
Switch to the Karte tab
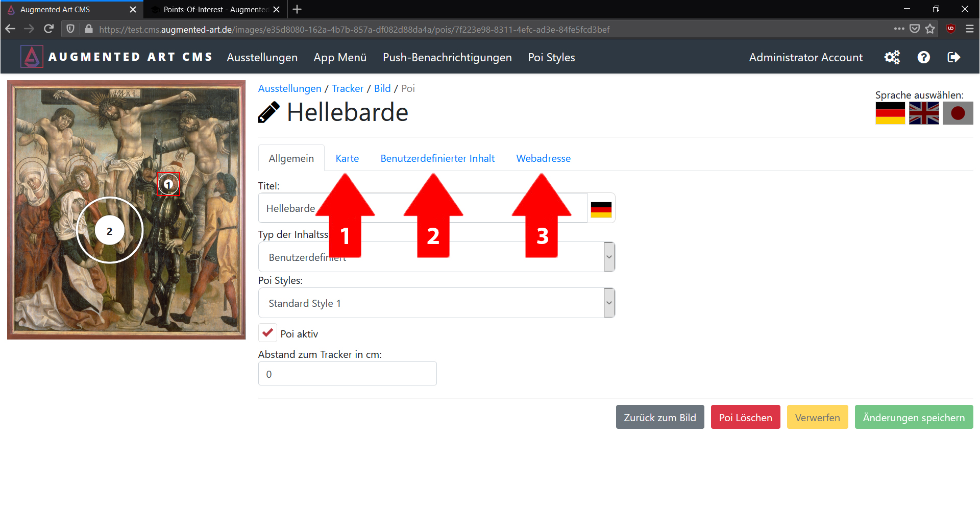(x=347, y=158)
